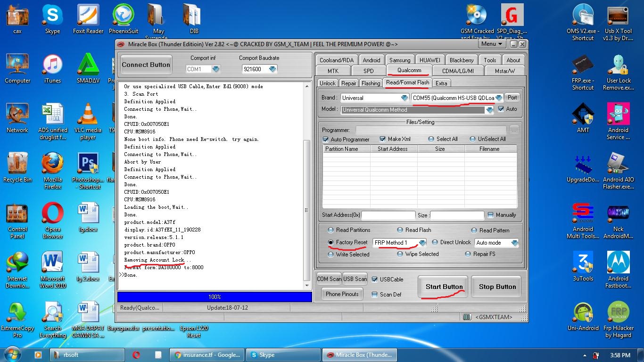The width and height of the screenshot is (644, 362).
Task: Launch FRP.exe shortcut icon
Action: [583, 72]
